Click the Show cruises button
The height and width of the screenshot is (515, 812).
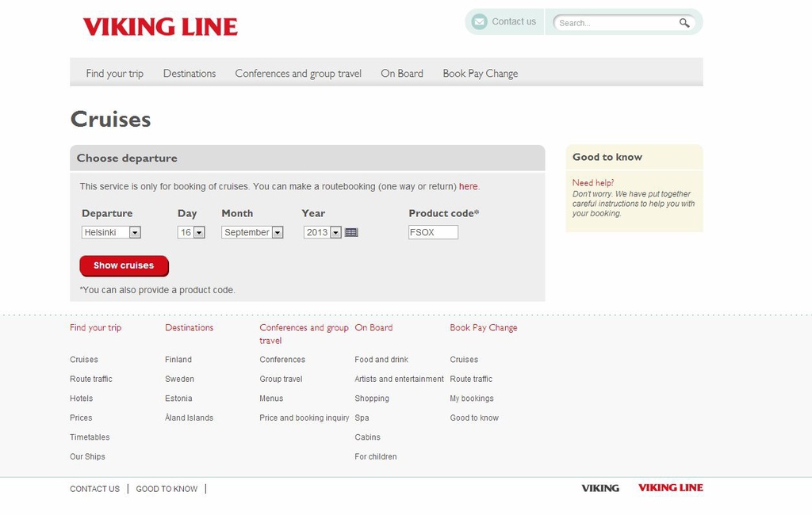point(124,265)
